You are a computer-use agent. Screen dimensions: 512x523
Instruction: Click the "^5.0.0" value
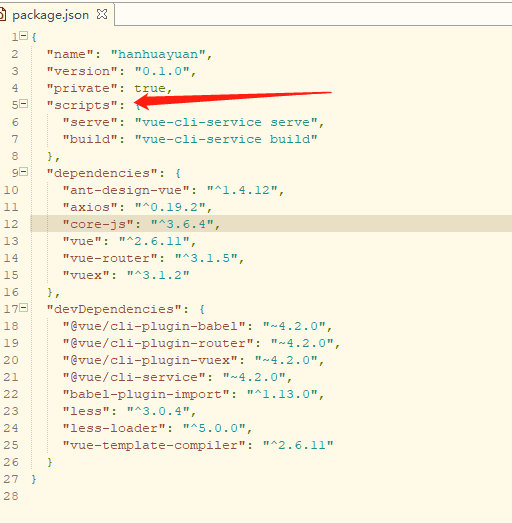(x=214, y=428)
